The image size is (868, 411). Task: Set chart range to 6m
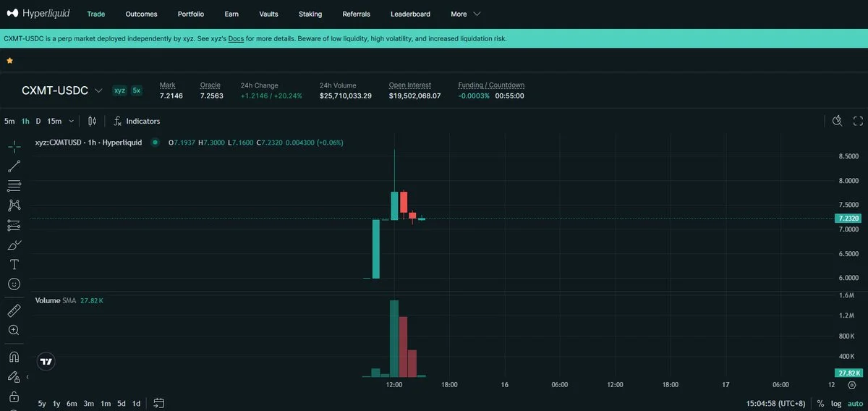tap(72, 403)
